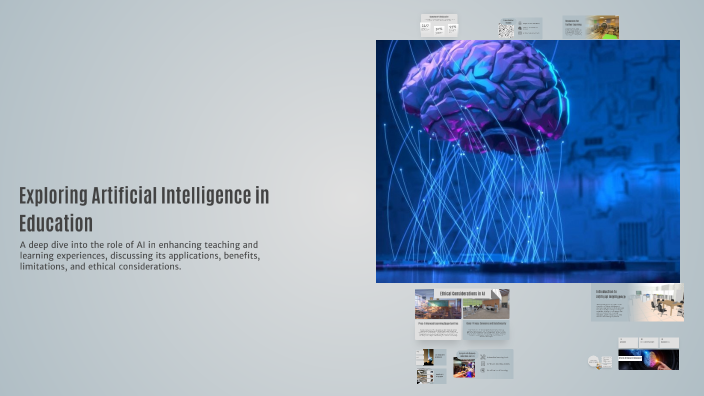
Task: Open the slide with the three-icon list and crowd photo
Action: click(483, 364)
